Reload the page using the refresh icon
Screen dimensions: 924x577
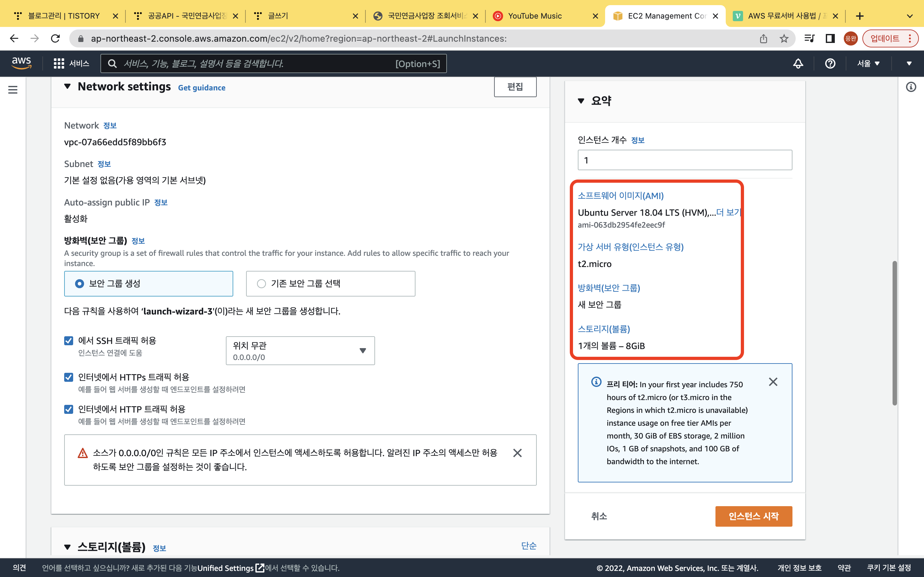pyautogui.click(x=56, y=38)
